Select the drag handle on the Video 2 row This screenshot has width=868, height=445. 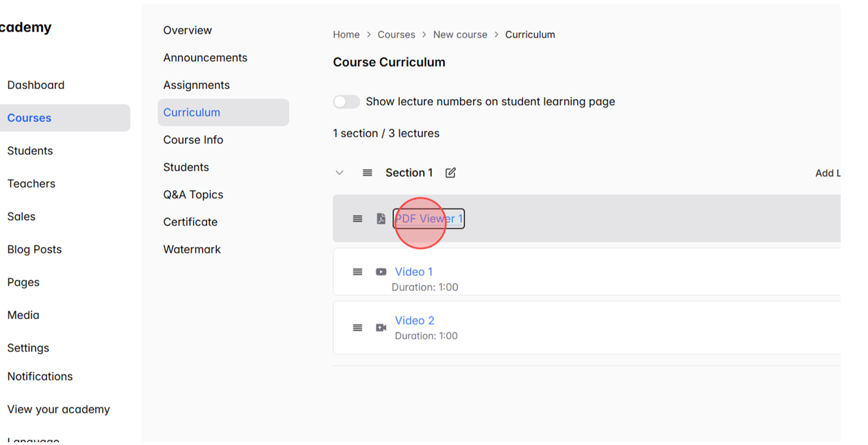357,327
